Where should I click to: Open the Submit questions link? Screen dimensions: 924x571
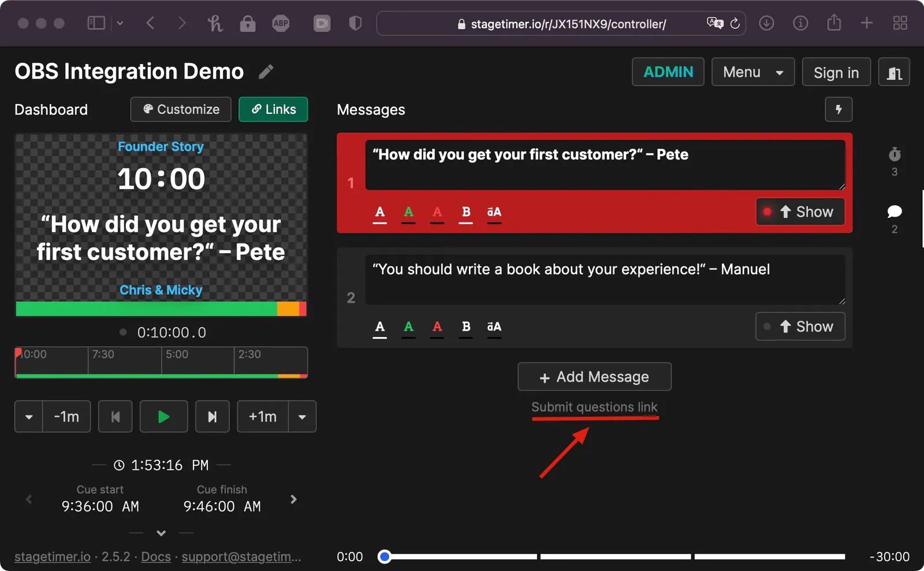tap(594, 407)
